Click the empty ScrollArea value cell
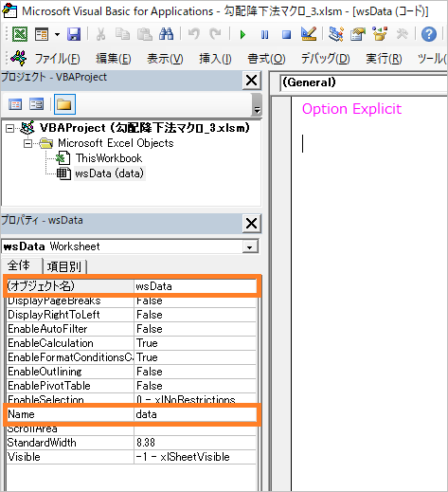This screenshot has width=448, height=492. (x=195, y=430)
